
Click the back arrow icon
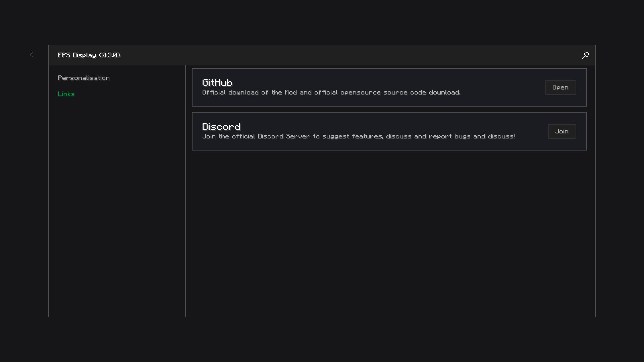click(31, 55)
